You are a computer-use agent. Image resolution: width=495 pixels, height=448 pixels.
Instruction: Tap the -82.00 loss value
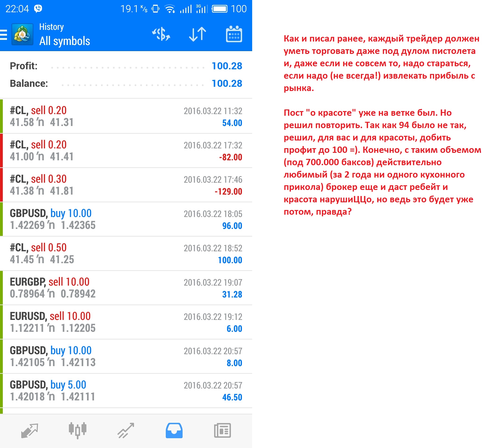pyautogui.click(x=230, y=157)
